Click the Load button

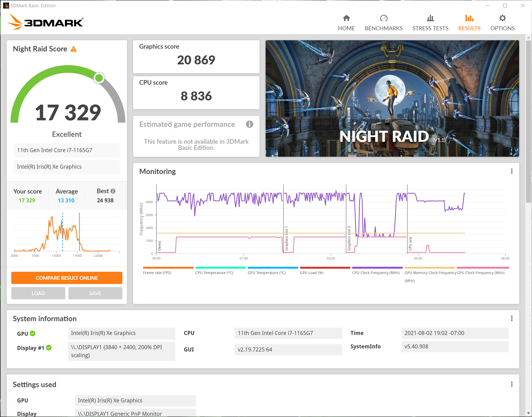(38, 293)
